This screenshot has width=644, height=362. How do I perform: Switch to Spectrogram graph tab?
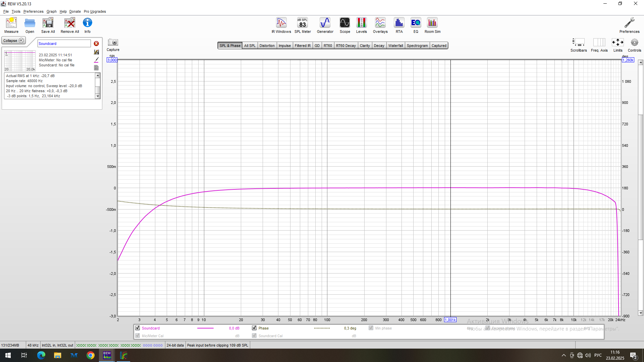tap(417, 46)
